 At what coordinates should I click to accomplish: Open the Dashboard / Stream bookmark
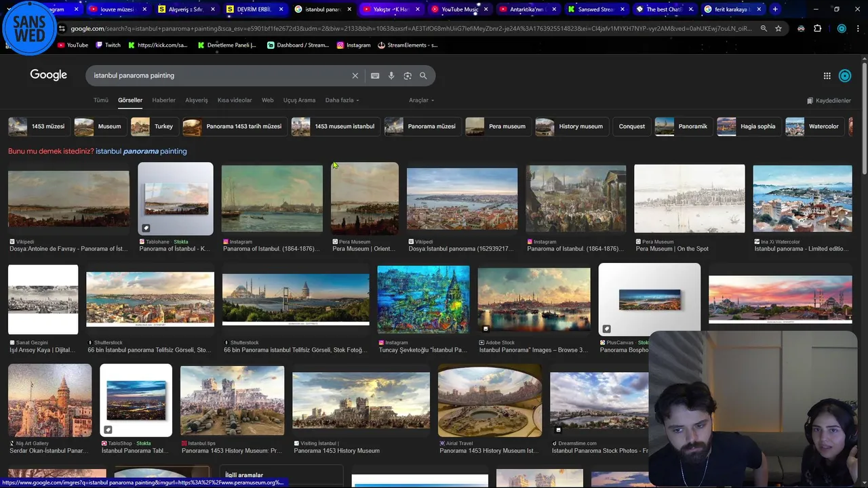[x=298, y=45]
